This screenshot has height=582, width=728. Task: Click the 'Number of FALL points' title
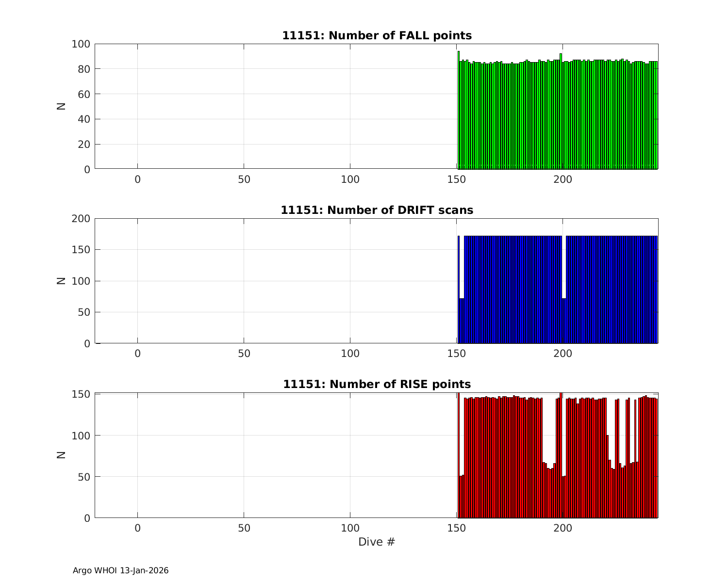(x=377, y=35)
